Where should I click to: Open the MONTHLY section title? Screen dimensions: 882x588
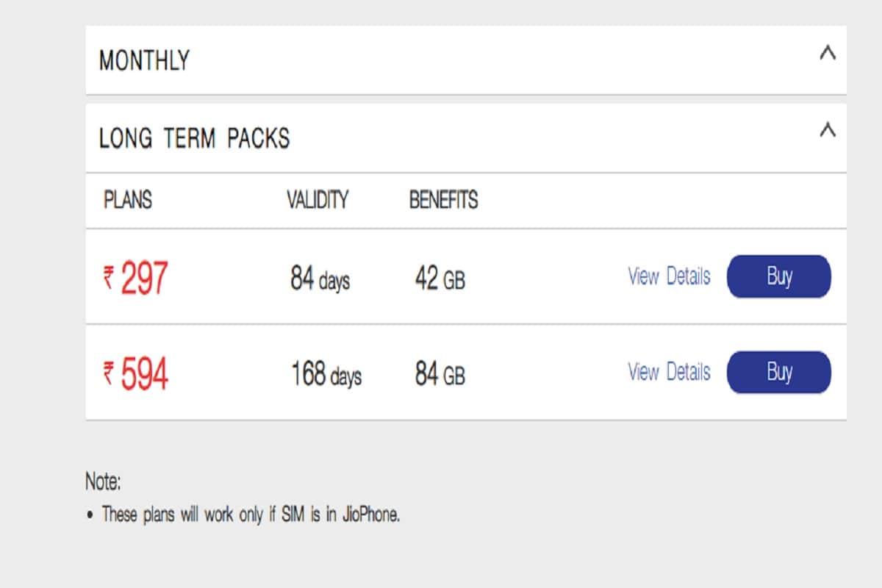pyautogui.click(x=144, y=60)
